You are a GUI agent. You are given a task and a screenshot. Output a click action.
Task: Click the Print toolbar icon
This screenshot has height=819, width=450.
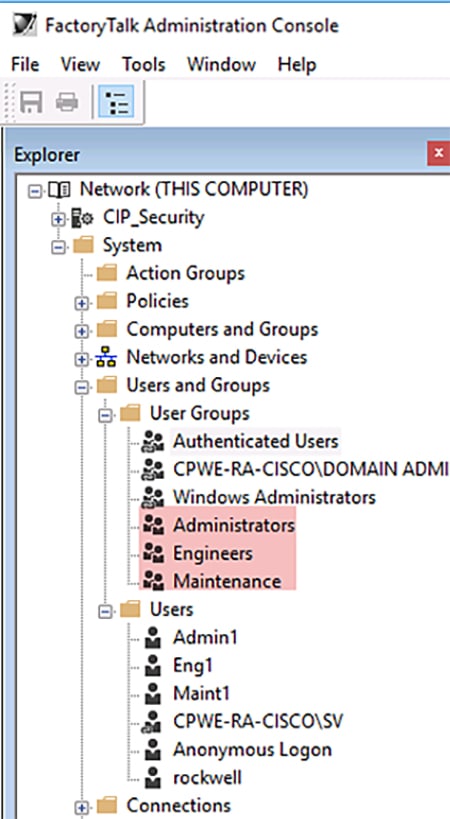[x=67, y=102]
